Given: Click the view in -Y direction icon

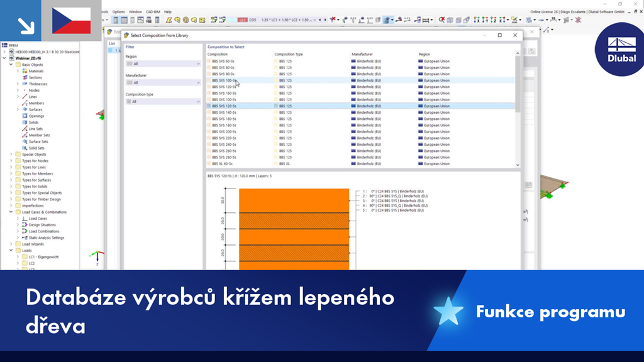Looking at the screenshot, I should pos(484,20).
